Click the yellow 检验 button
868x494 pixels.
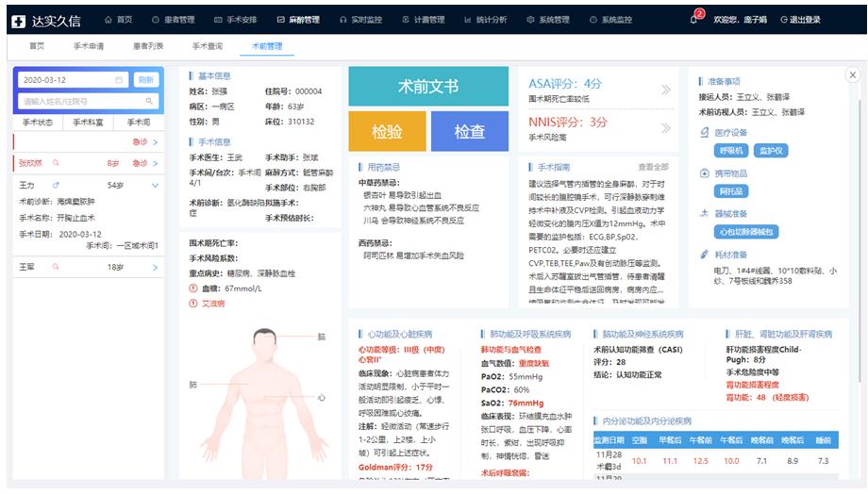pos(386,132)
